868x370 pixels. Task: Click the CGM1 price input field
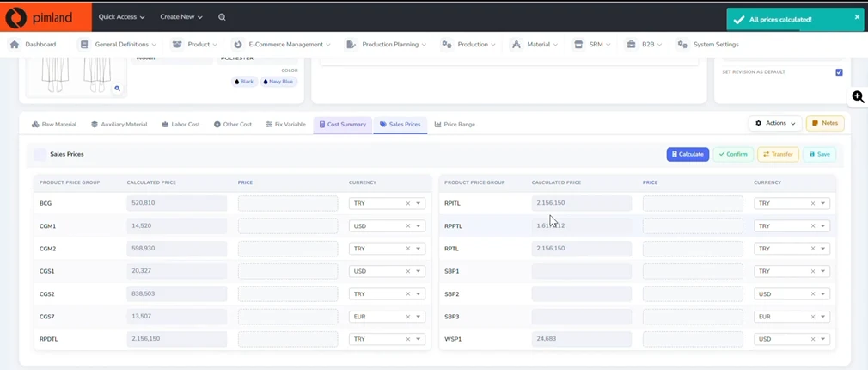coord(288,226)
